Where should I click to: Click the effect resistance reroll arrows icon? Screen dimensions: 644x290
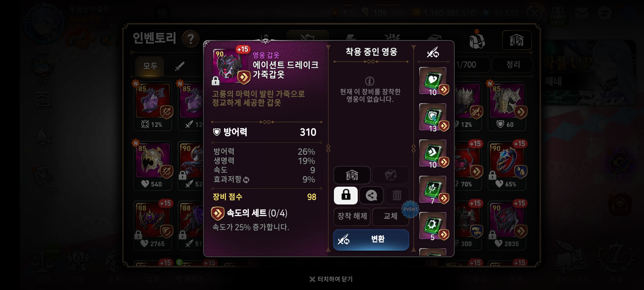246,180
